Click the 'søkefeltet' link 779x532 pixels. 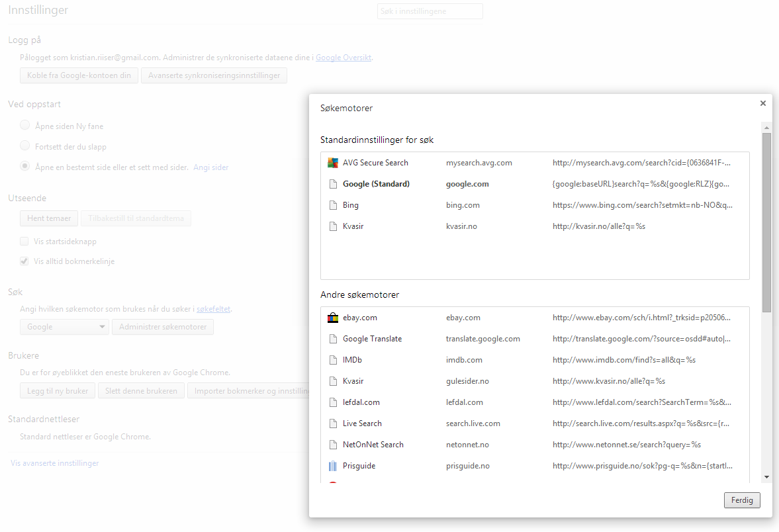click(x=214, y=309)
